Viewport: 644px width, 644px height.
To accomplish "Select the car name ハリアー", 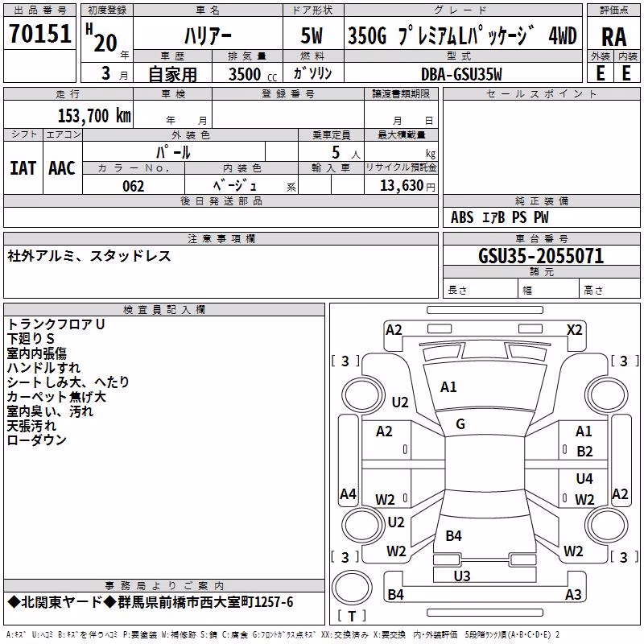I will click(208, 36).
